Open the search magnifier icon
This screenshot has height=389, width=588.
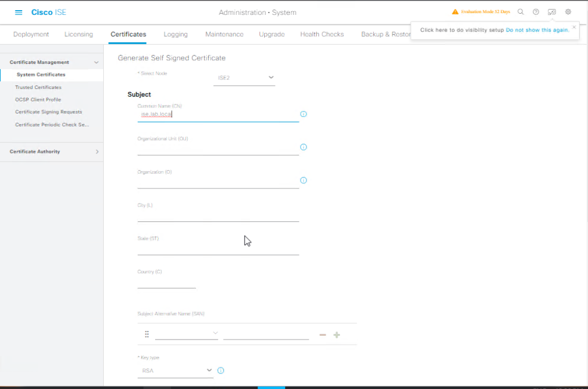tap(521, 11)
